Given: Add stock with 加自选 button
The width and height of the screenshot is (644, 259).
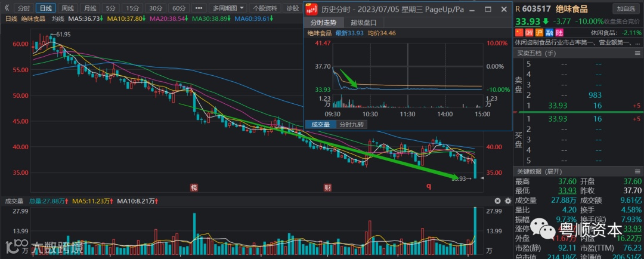Looking at the screenshot, I should [x=626, y=8].
